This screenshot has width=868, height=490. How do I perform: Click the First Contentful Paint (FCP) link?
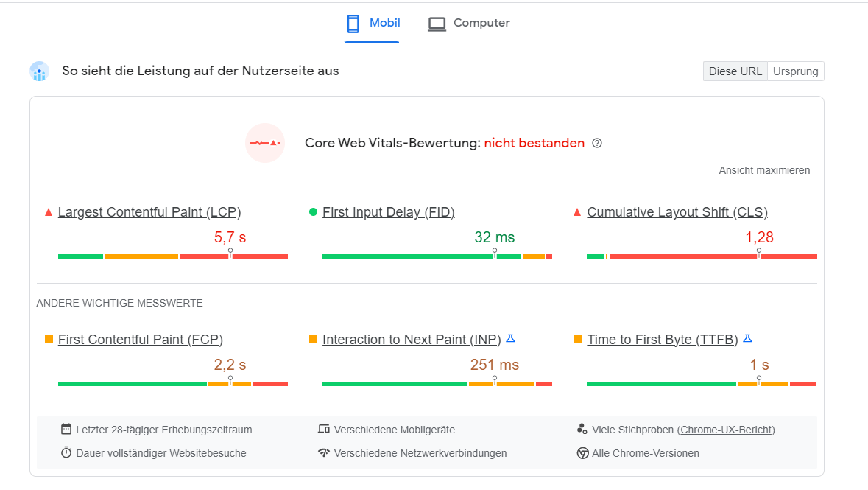point(141,340)
